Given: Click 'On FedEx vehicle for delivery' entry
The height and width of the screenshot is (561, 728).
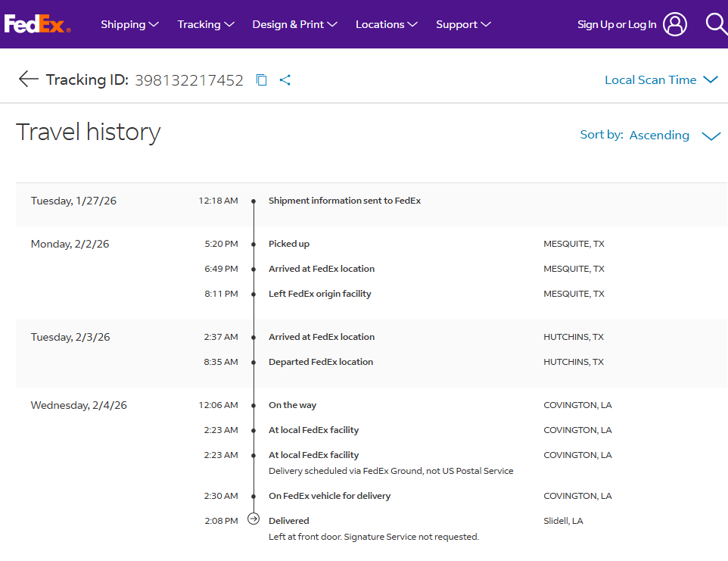Looking at the screenshot, I should coord(330,496).
